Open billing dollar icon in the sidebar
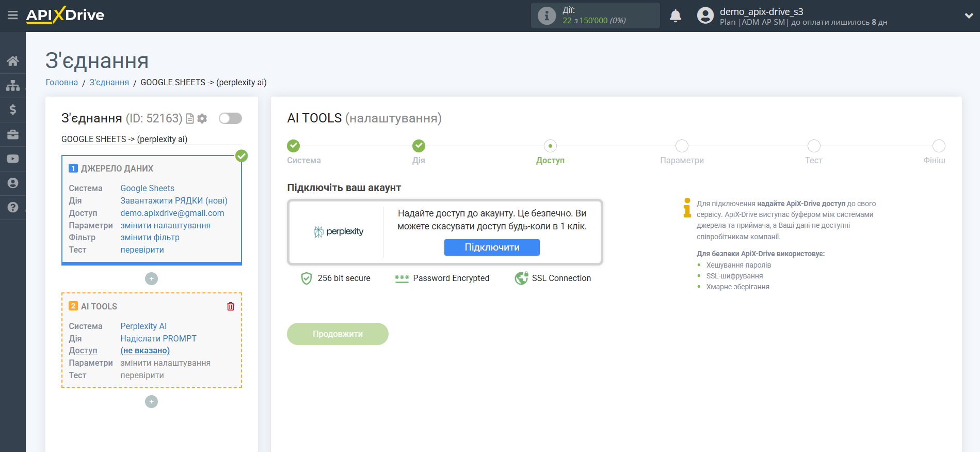 [13, 110]
